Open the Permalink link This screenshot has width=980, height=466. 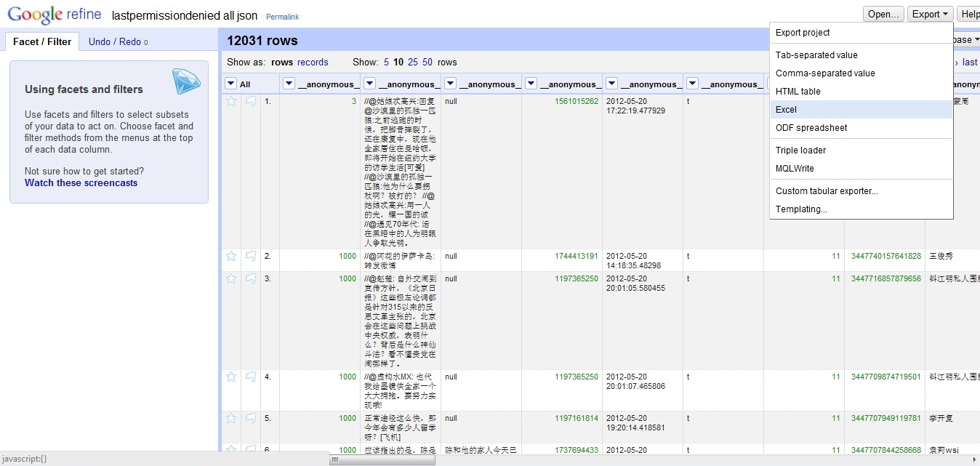282,17
